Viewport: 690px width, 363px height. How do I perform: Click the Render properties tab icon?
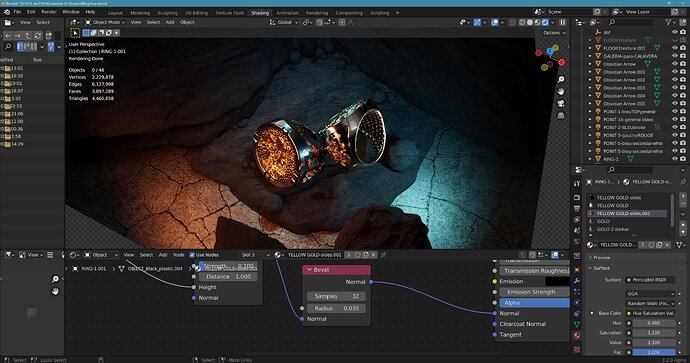pyautogui.click(x=577, y=198)
